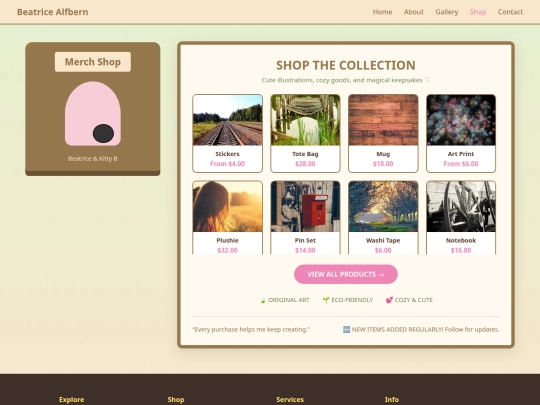Image resolution: width=540 pixels, height=405 pixels.
Task: Click the $16.00 Notebook price
Action: point(461,250)
